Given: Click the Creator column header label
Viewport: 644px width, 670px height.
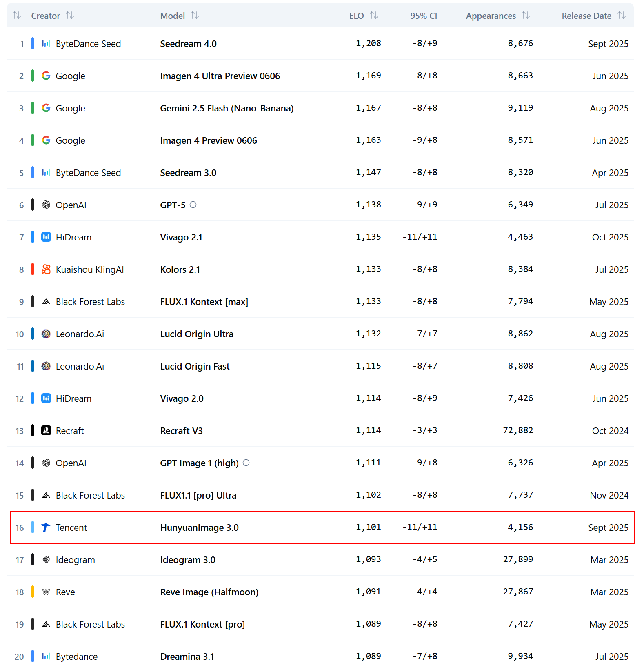Looking at the screenshot, I should point(46,16).
